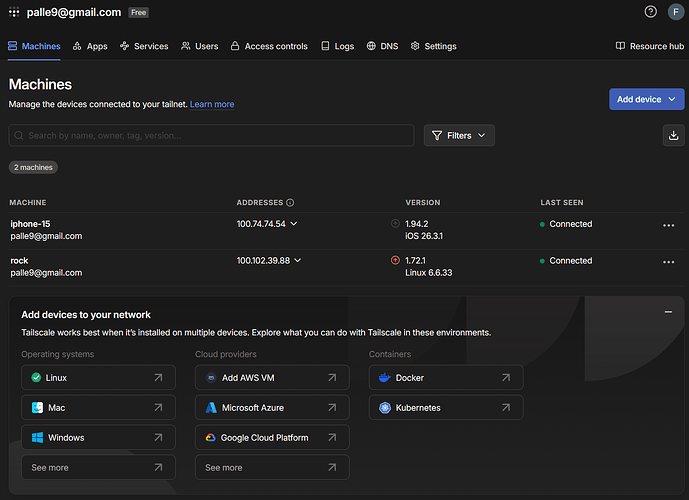Click version text 1.72.1
This screenshot has width=689, height=500.
pyautogui.click(x=415, y=261)
